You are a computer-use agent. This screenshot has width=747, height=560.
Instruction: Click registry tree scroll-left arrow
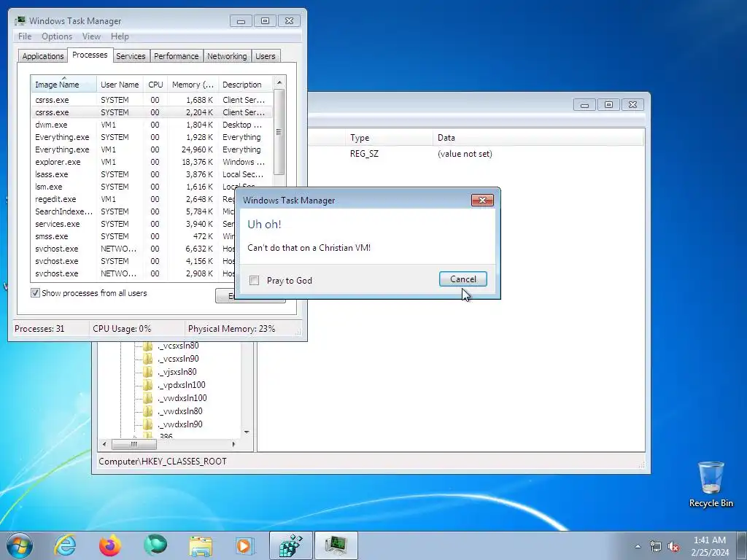(x=104, y=444)
